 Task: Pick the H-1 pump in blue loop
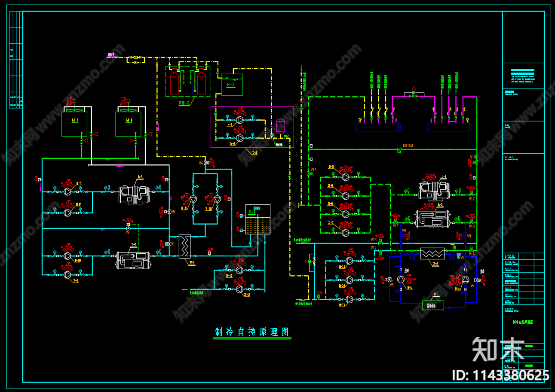coord(401,279)
